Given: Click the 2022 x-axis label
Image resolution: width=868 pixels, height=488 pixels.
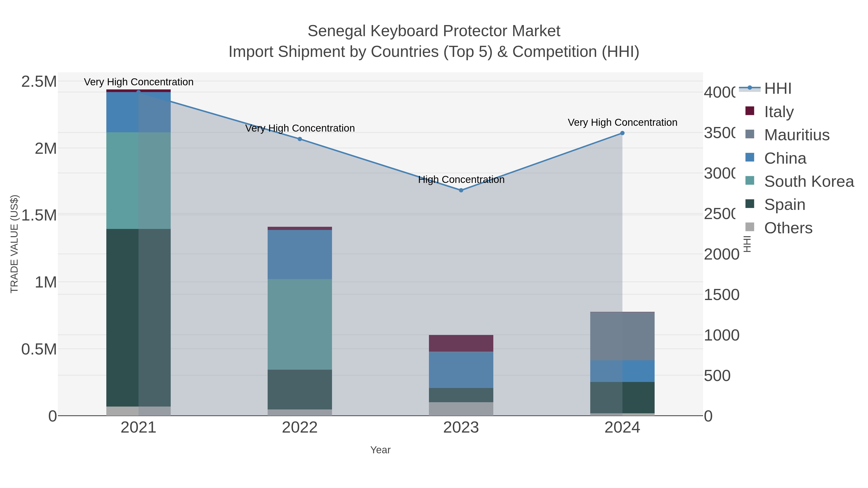Looking at the screenshot, I should (299, 428).
